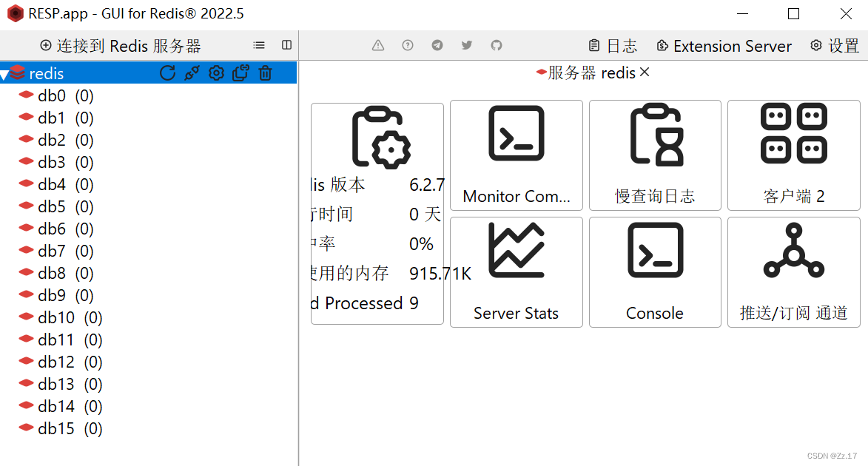The width and height of the screenshot is (868, 466).
Task: Open the slow query log tile
Action: pyautogui.click(x=656, y=155)
